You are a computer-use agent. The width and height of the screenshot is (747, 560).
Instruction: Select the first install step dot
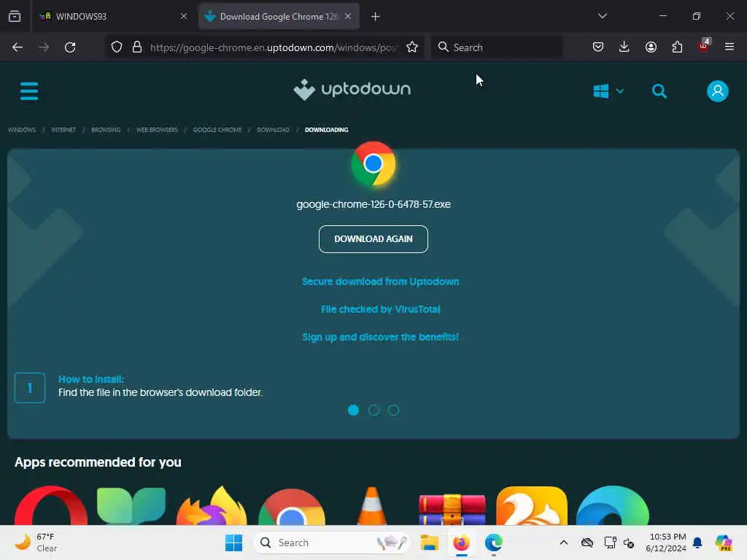(354, 410)
